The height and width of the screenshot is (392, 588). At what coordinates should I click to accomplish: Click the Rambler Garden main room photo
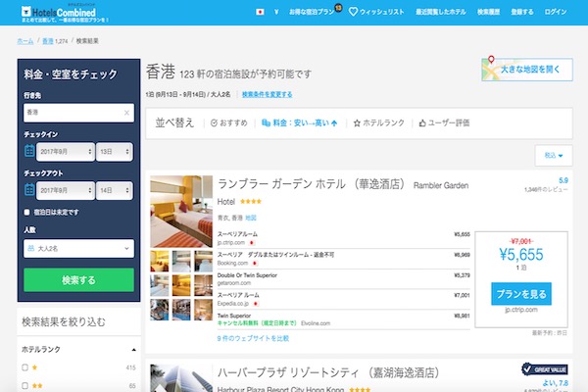coord(181,212)
